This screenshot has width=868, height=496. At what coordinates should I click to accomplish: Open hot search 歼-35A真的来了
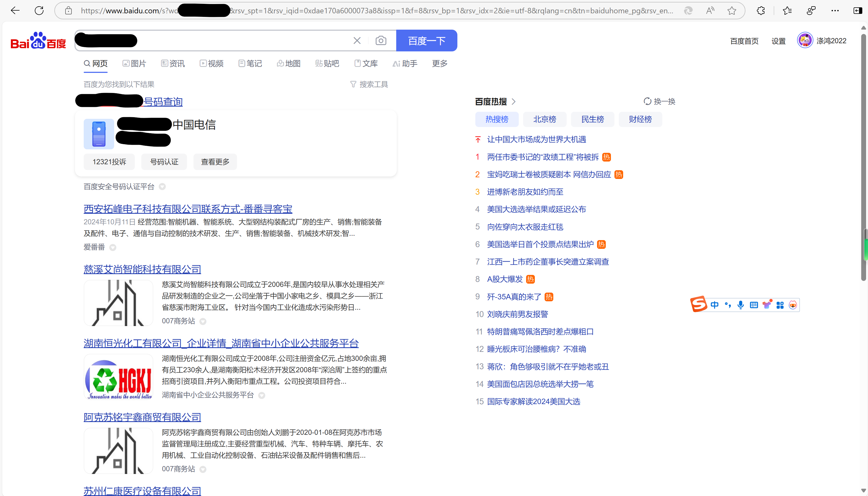click(x=514, y=297)
